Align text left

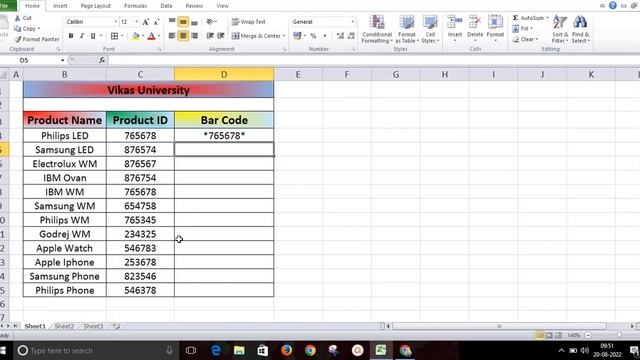[x=172, y=36]
